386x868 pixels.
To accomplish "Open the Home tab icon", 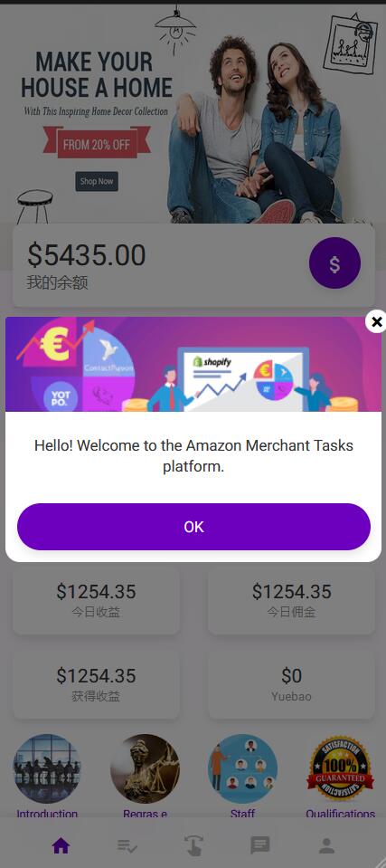I will pos(61,845).
